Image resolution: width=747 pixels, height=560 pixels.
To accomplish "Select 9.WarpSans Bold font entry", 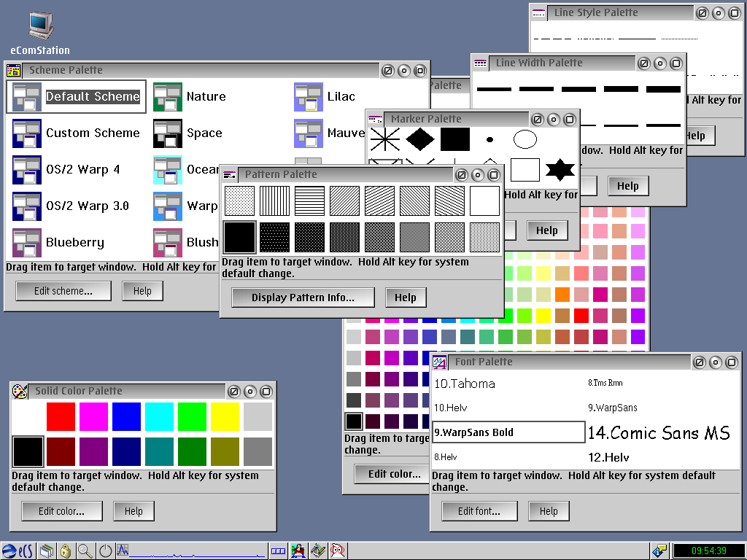I will (x=508, y=432).
